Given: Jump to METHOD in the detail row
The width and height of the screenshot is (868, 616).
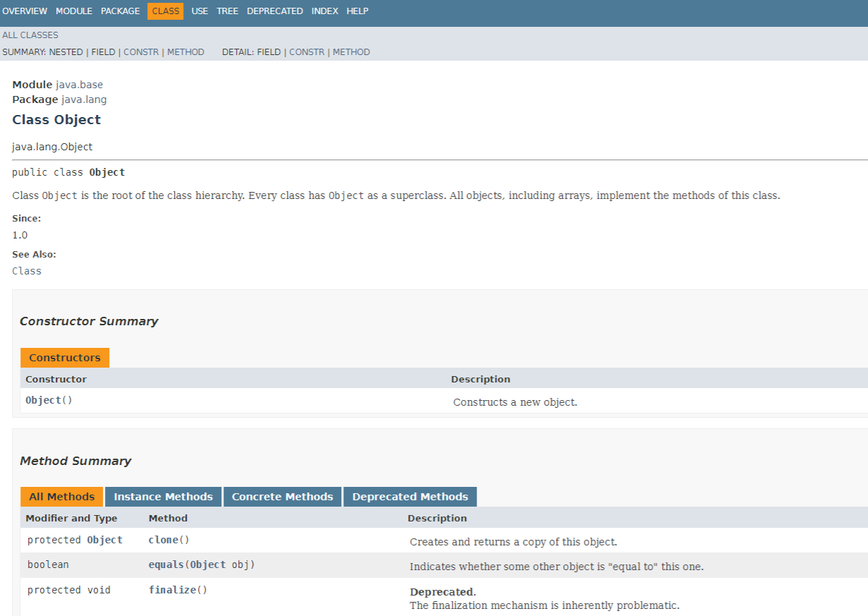Looking at the screenshot, I should 351,52.
